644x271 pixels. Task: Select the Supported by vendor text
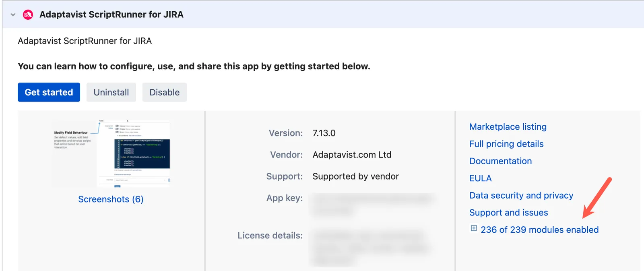click(356, 176)
